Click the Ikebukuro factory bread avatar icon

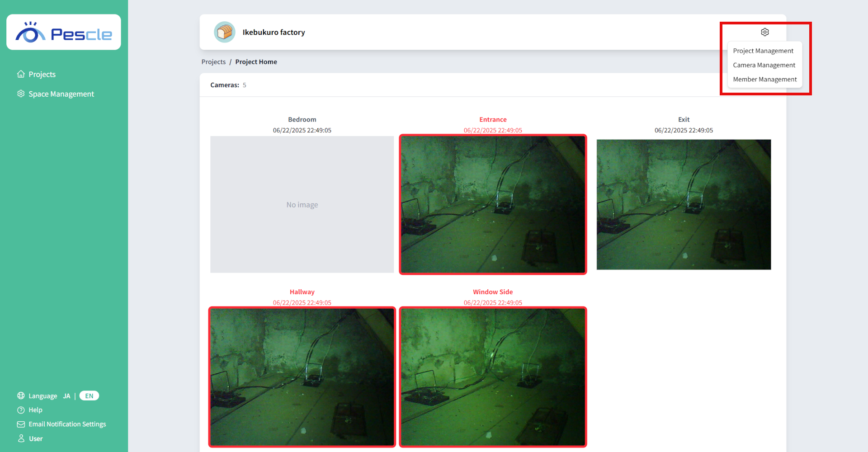224,32
